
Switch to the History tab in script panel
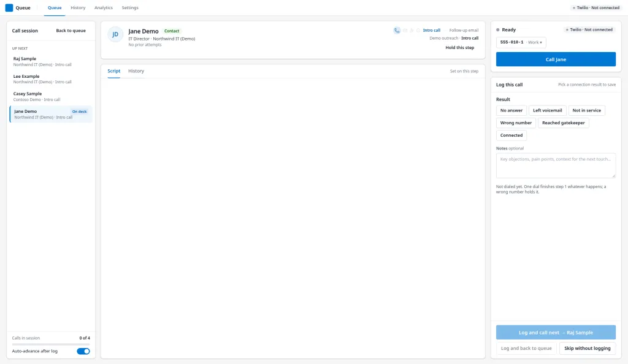point(136,71)
